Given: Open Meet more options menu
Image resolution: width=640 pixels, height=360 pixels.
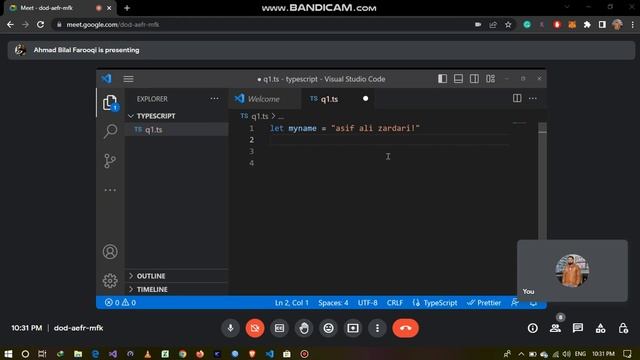Looking at the screenshot, I should [377, 328].
